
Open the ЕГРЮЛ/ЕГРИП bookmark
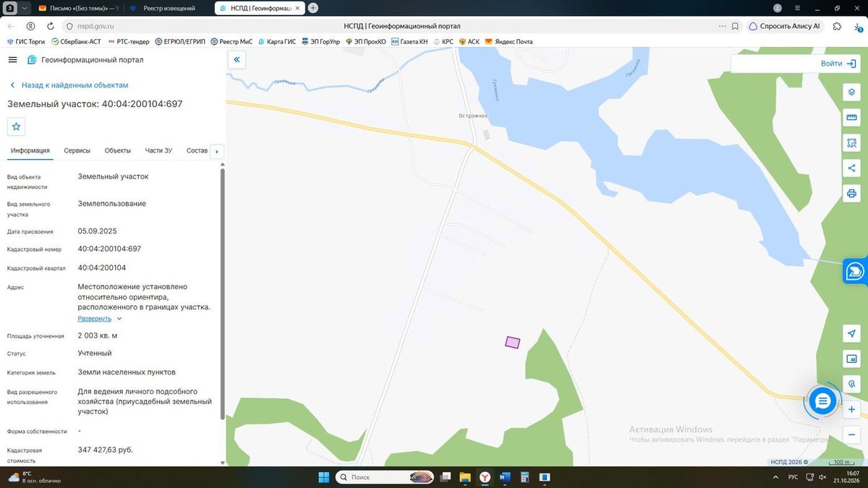pos(180,42)
